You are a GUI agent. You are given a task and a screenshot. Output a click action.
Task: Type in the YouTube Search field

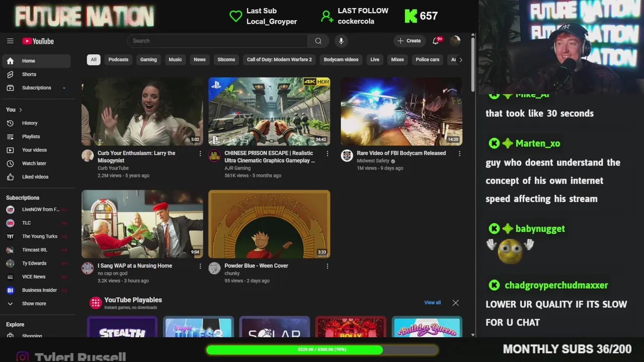click(217, 41)
